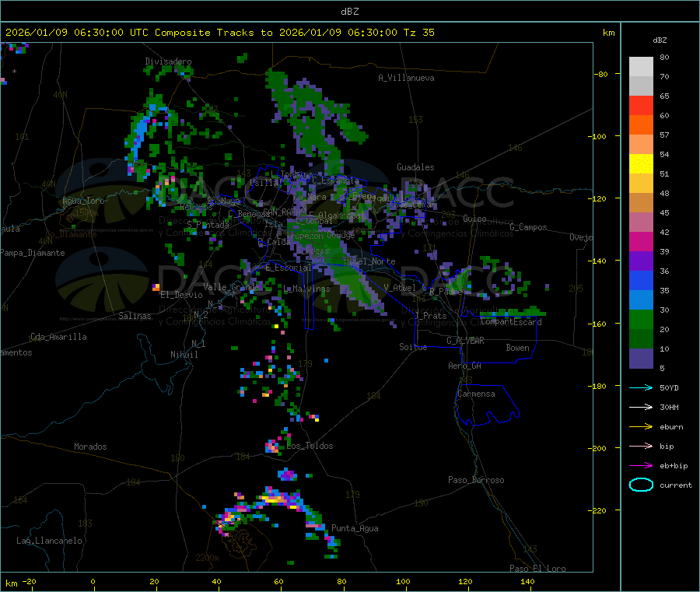
Task: Click the orange echo cell west of El_Desvio
Action: coord(156,287)
